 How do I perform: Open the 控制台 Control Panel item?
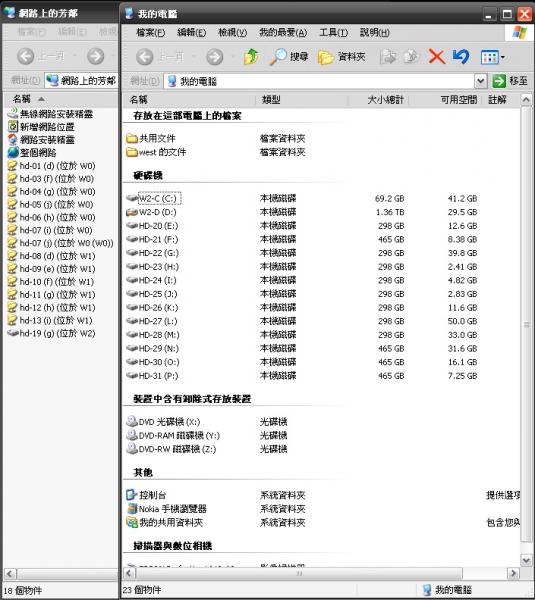pos(146,495)
